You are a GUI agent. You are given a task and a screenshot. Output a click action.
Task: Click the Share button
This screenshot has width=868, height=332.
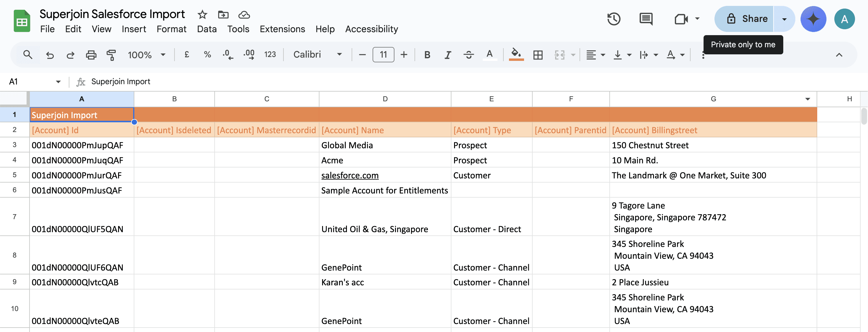pyautogui.click(x=744, y=19)
